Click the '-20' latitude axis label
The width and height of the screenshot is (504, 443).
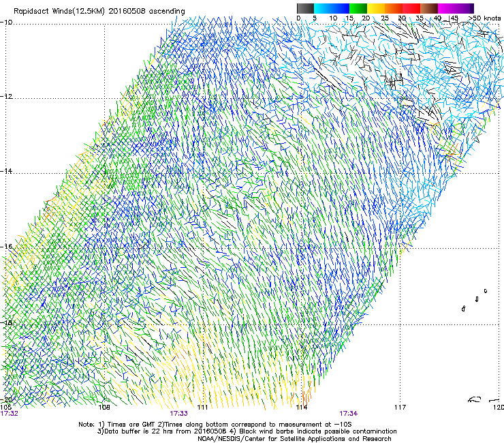[6, 399]
